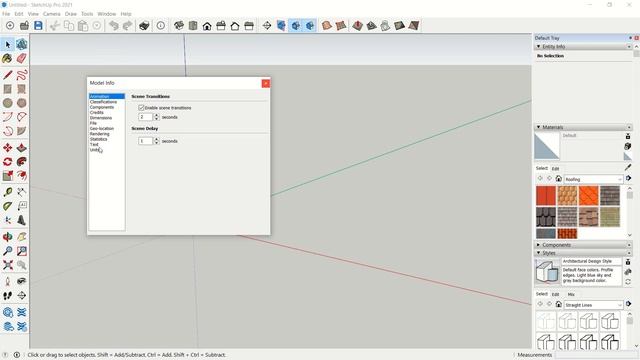Increase scene transition seconds spinner
The height and width of the screenshot is (360, 640).
(x=156, y=115)
